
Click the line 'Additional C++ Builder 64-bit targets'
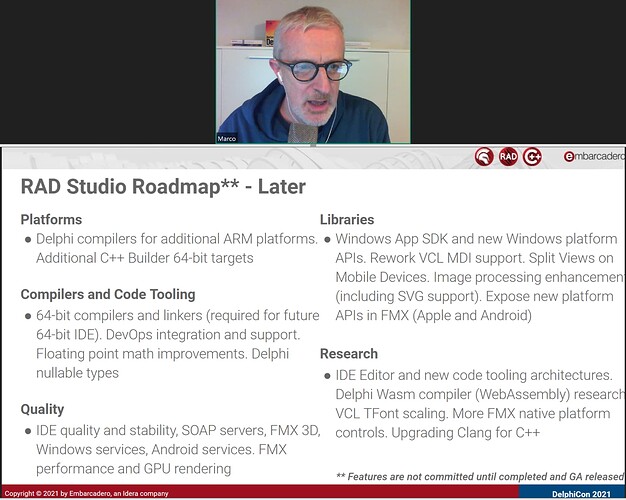click(145, 258)
